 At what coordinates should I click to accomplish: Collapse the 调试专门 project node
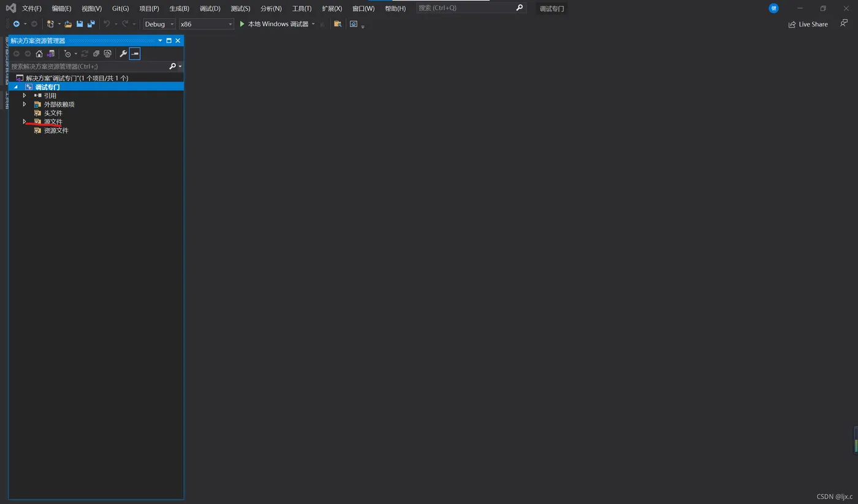pyautogui.click(x=16, y=87)
